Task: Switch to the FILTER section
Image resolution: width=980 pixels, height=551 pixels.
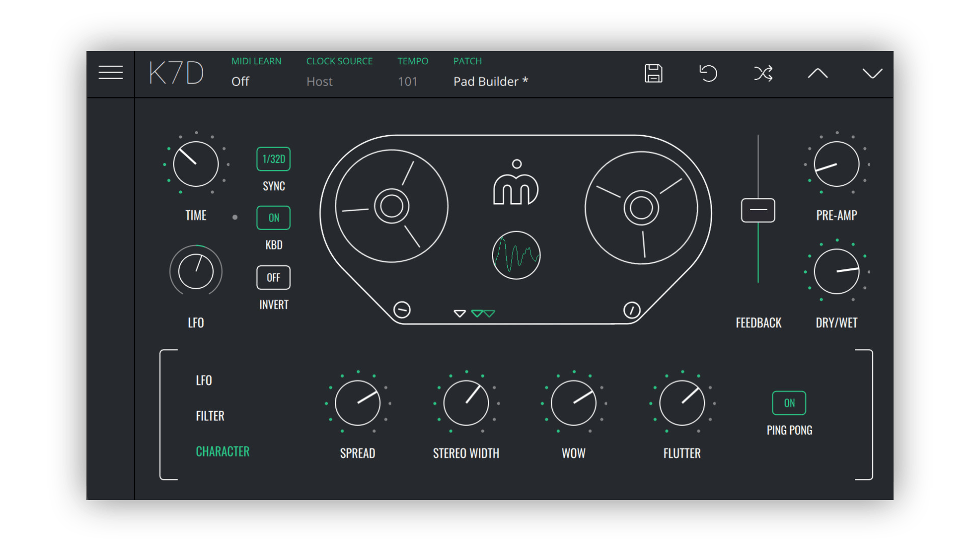Action: [210, 416]
